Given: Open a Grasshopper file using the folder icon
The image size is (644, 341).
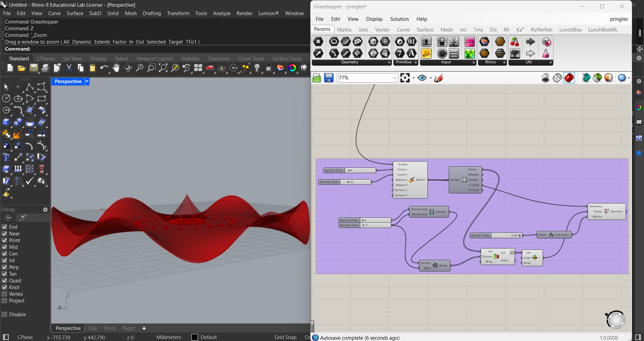Looking at the screenshot, I should click(x=316, y=77).
